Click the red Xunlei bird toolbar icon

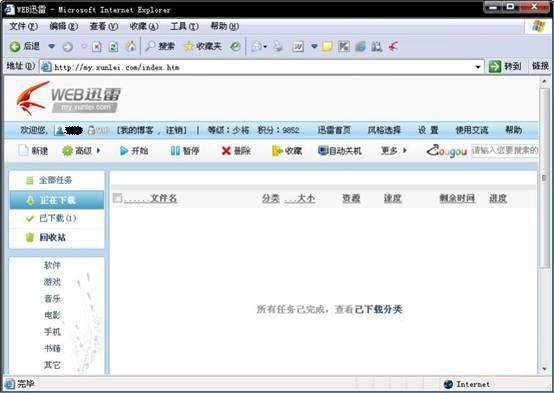point(393,46)
